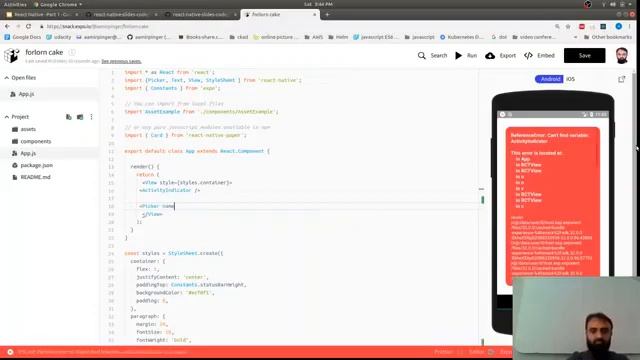Open the Google Docs bookmark
Viewport: 640px width, 360px height.
[22, 37]
